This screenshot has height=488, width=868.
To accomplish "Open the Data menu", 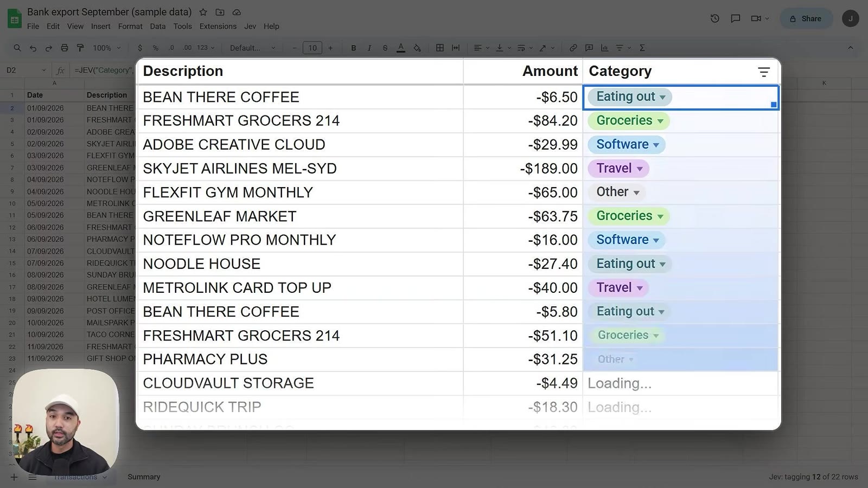I will tap(158, 26).
